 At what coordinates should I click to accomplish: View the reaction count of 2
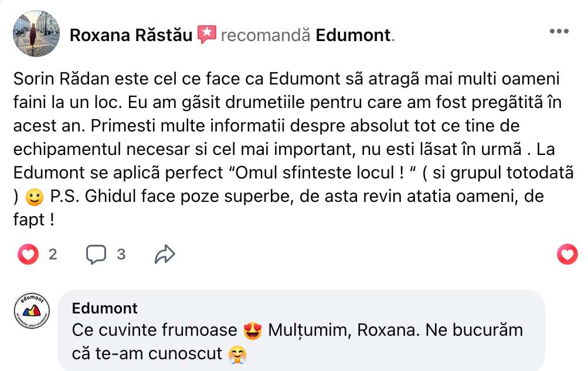53,254
